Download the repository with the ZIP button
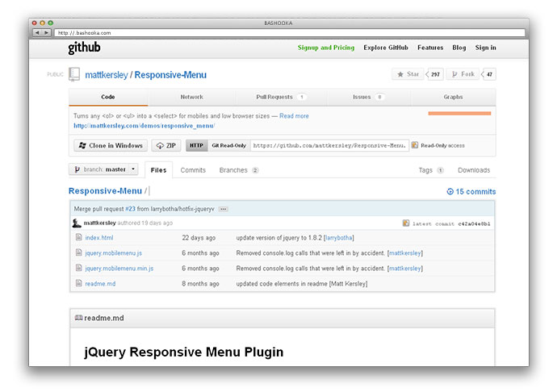The height and width of the screenshot is (392, 557). tap(166, 145)
